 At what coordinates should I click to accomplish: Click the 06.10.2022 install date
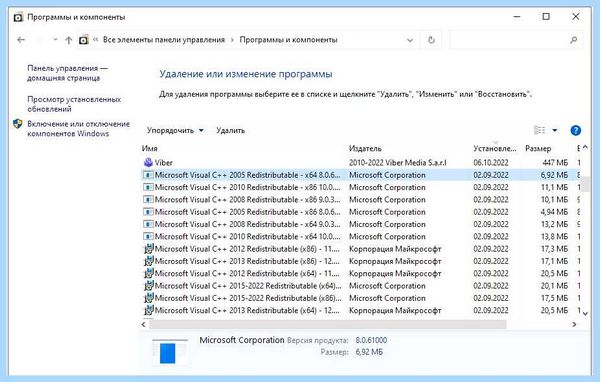coord(491,163)
